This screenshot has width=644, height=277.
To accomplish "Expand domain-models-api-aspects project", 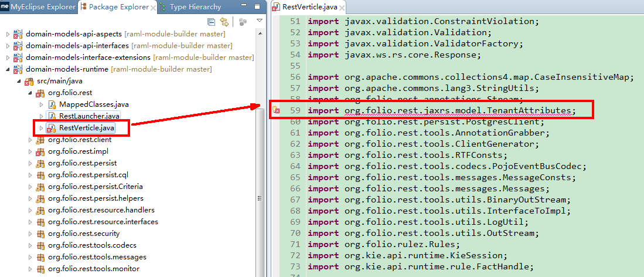I will click(8, 34).
